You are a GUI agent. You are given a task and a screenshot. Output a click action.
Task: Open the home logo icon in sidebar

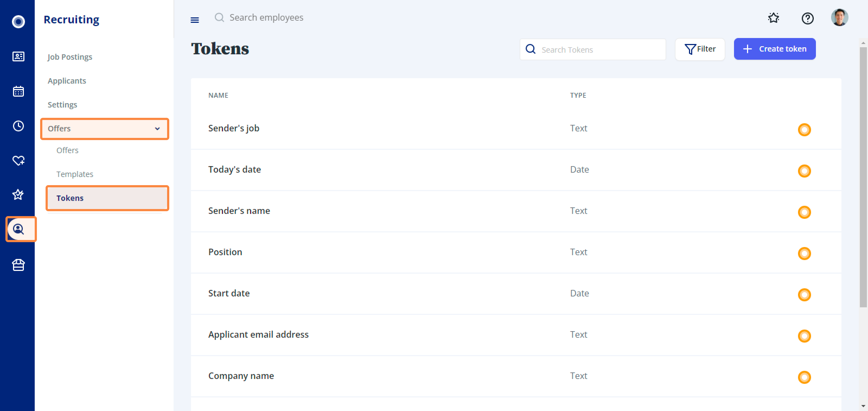(x=18, y=21)
